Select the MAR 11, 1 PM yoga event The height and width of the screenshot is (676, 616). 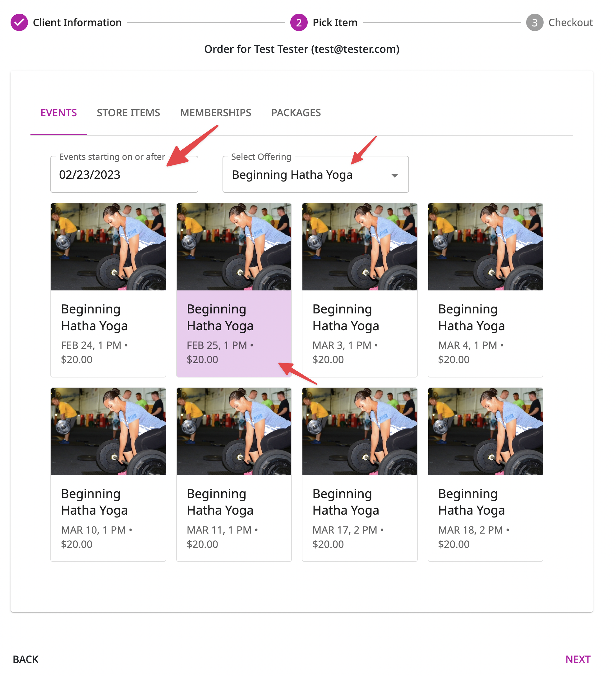234,475
